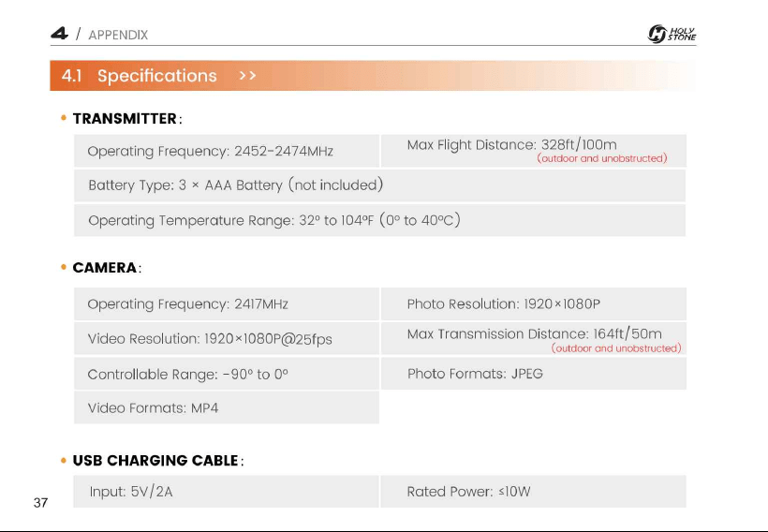Select 'Video Formats: MP4' cell

[x=227, y=407]
